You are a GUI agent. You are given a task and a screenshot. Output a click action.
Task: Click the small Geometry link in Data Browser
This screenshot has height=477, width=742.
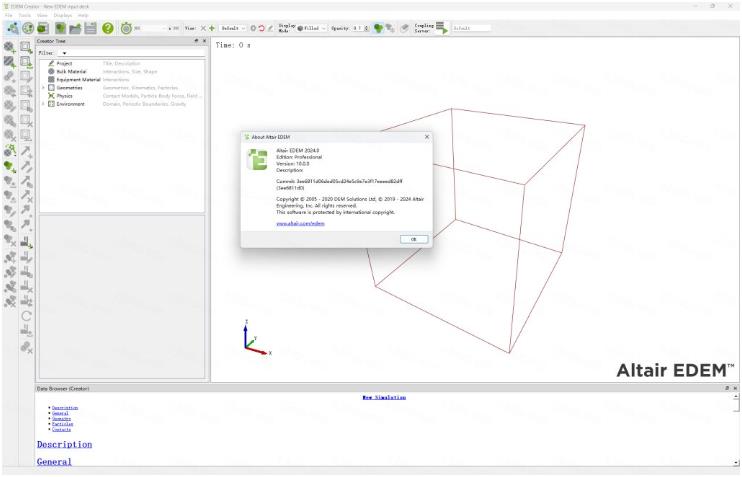click(x=62, y=419)
